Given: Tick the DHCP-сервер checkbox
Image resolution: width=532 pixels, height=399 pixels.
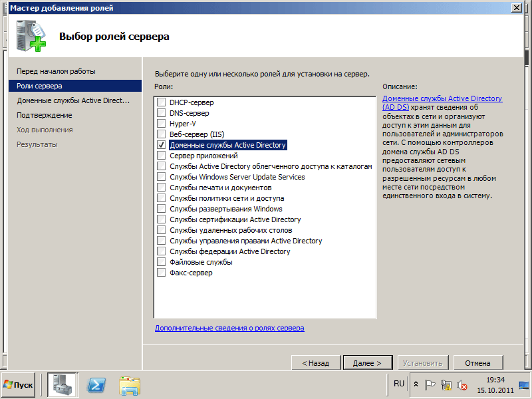Looking at the screenshot, I should [161, 102].
